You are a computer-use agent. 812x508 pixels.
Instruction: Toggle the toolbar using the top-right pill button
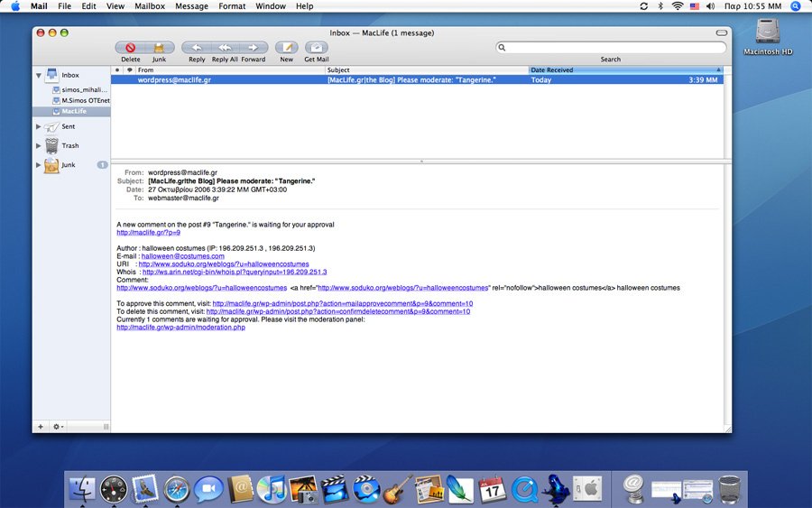click(720, 33)
